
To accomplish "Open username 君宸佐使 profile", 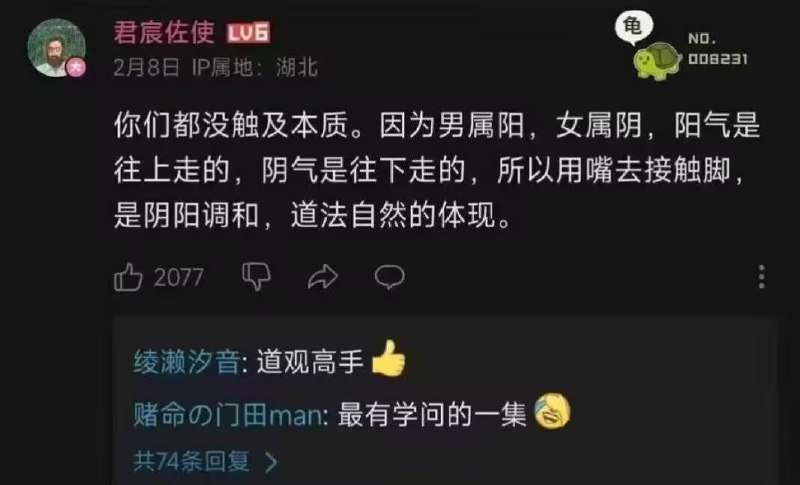I will coord(164,33).
